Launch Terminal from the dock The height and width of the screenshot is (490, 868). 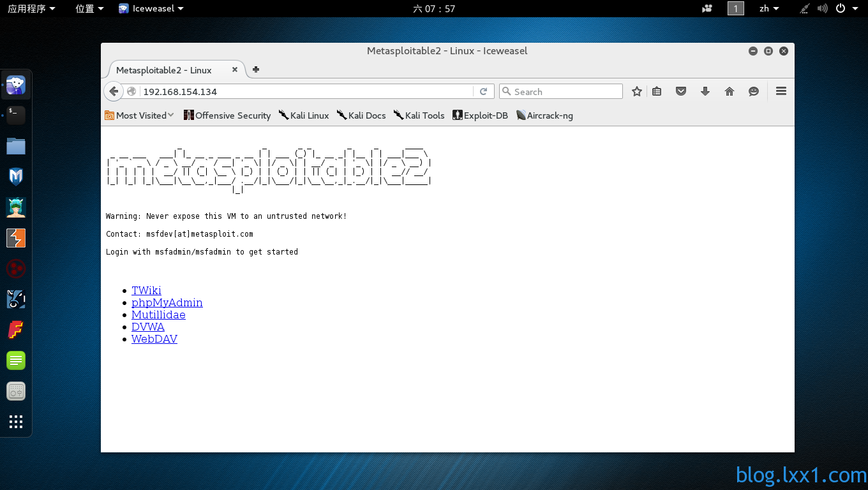click(16, 115)
